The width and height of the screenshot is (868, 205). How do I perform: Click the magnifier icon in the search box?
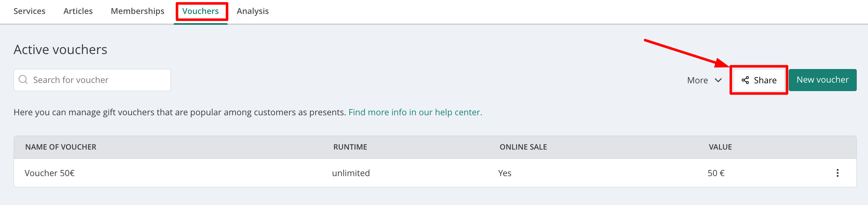coord(23,80)
